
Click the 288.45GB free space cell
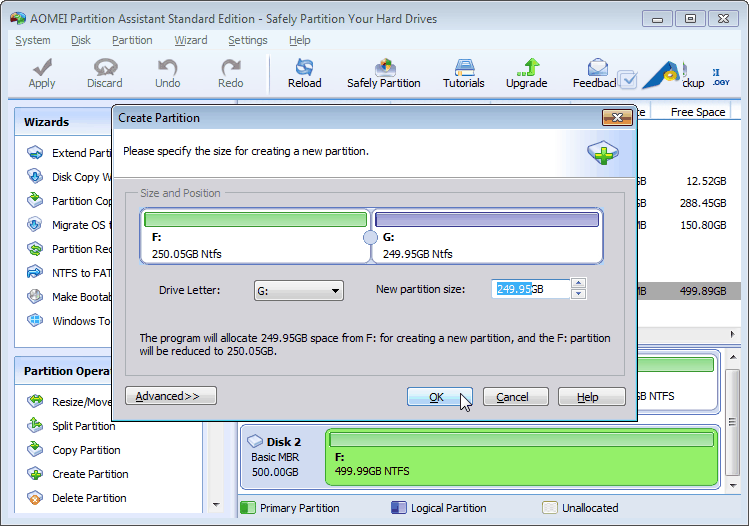[703, 203]
